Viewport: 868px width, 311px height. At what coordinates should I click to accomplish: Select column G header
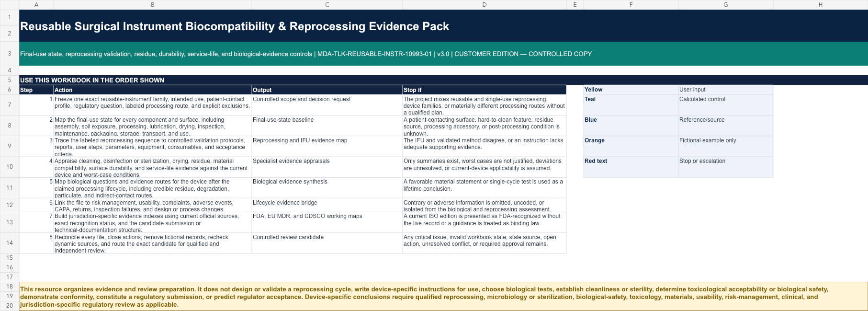[726, 5]
